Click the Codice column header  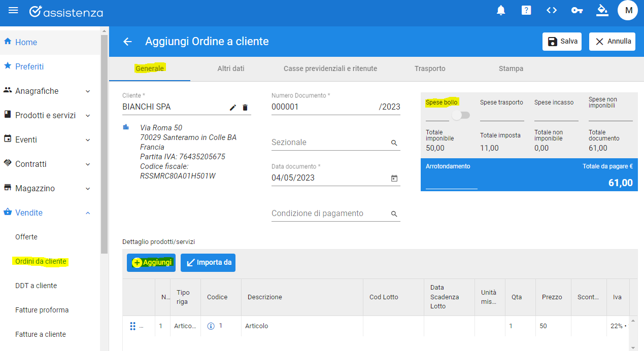coord(221,297)
